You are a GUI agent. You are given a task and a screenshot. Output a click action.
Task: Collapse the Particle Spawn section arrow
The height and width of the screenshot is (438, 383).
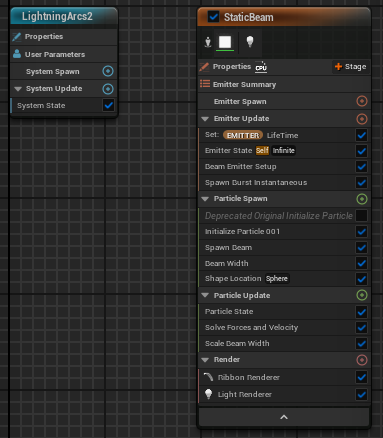coord(205,199)
